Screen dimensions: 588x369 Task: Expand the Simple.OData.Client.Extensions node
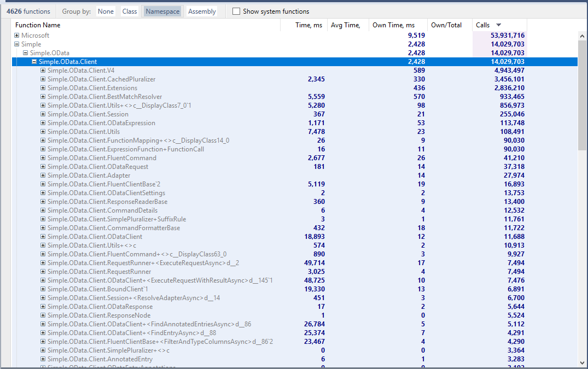coord(43,87)
